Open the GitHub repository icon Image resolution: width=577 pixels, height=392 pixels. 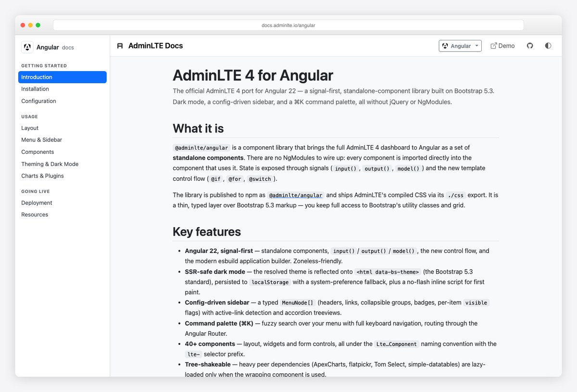click(x=530, y=46)
